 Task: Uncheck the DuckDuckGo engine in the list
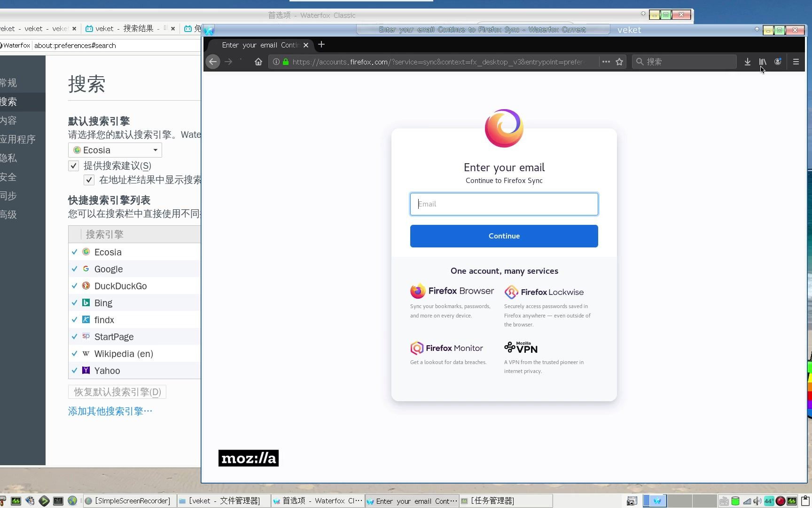coord(74,286)
